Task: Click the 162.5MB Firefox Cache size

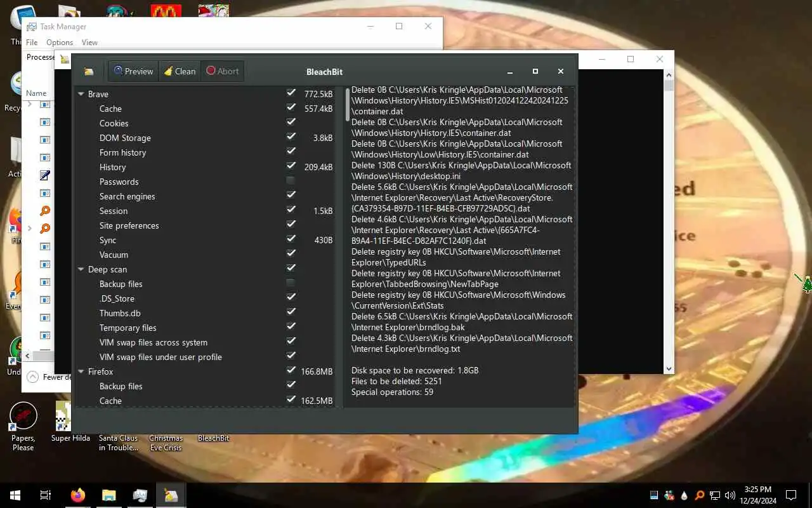Action: tap(317, 401)
